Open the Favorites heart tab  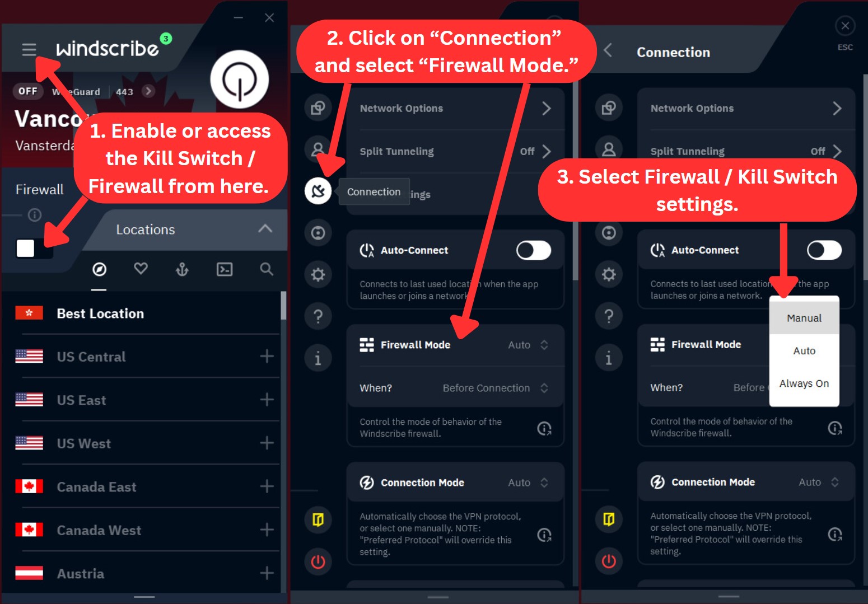click(x=141, y=269)
